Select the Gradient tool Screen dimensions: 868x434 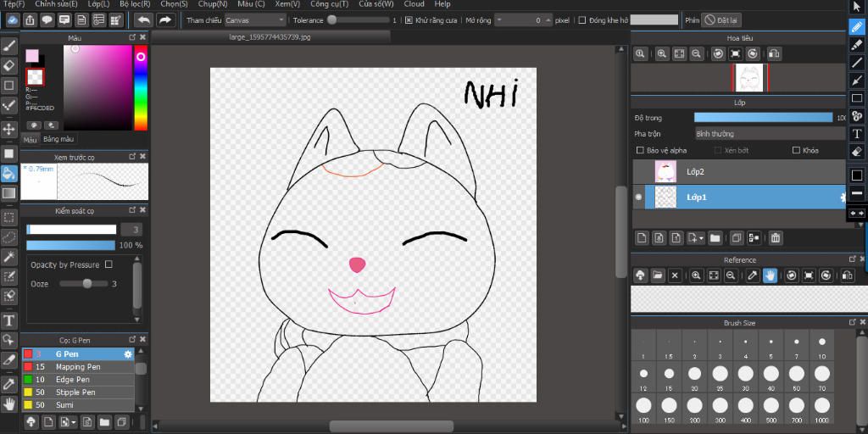[9, 193]
